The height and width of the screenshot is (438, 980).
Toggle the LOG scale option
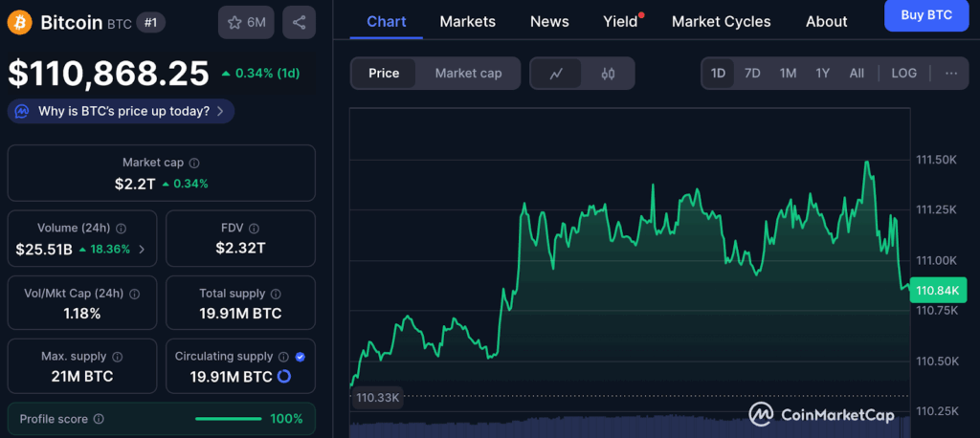(x=903, y=74)
